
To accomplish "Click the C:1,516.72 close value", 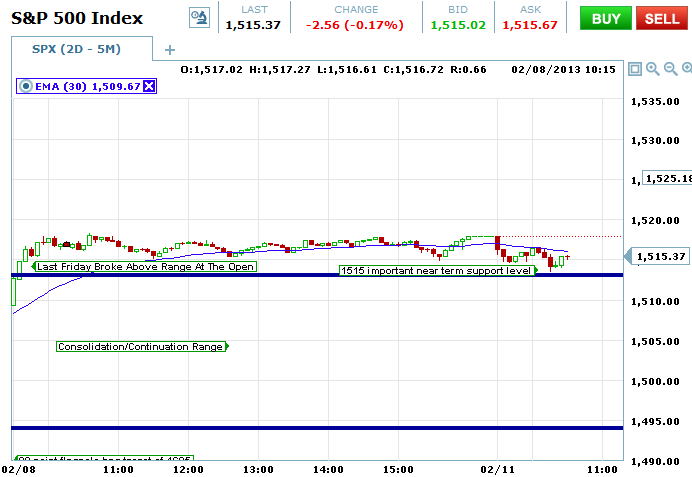I will tap(414, 70).
